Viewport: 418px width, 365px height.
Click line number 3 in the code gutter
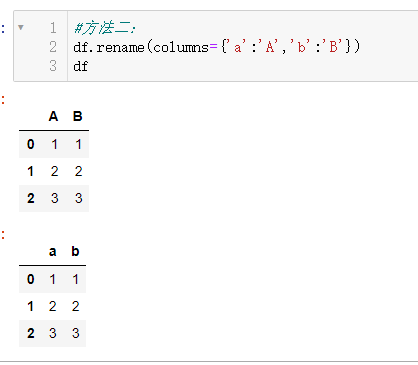coord(53,66)
